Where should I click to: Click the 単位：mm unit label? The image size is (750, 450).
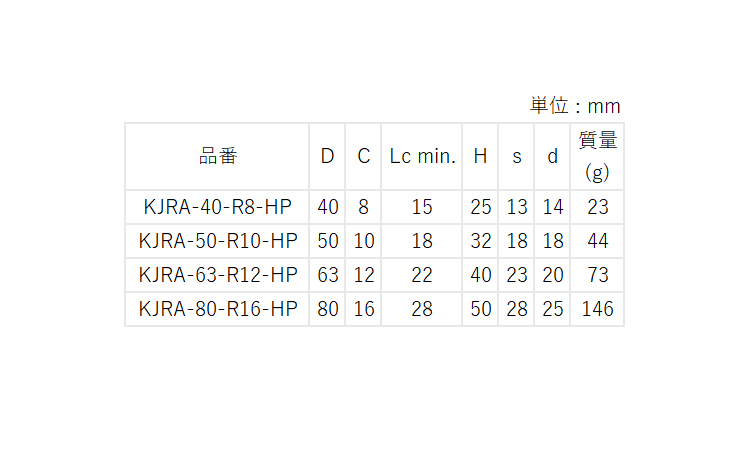pyautogui.click(x=575, y=106)
